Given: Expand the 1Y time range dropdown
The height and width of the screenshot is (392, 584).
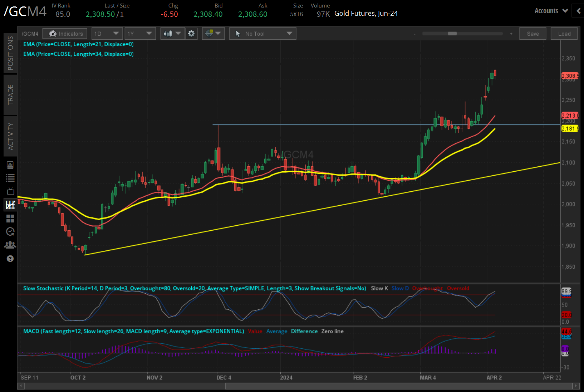Looking at the screenshot, I should point(140,34).
